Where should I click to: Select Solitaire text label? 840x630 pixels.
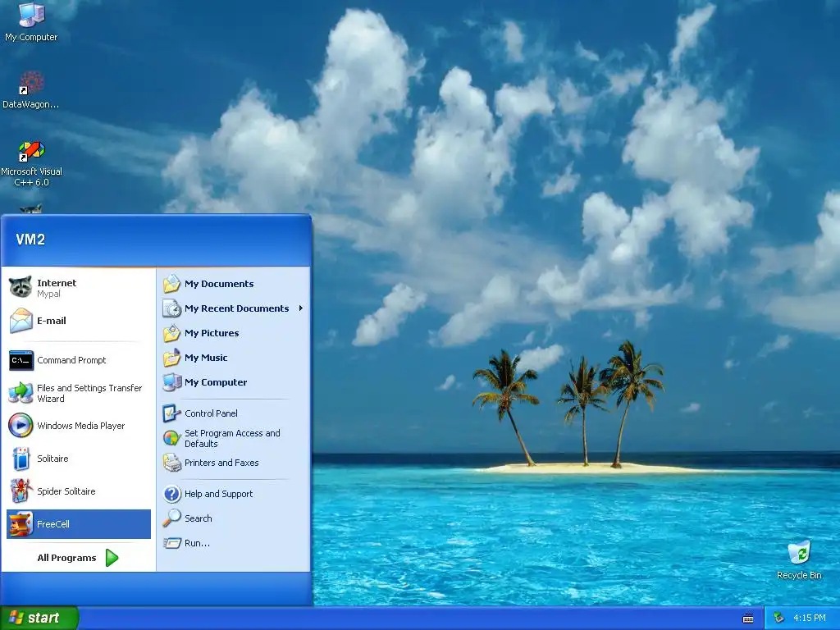tap(52, 459)
